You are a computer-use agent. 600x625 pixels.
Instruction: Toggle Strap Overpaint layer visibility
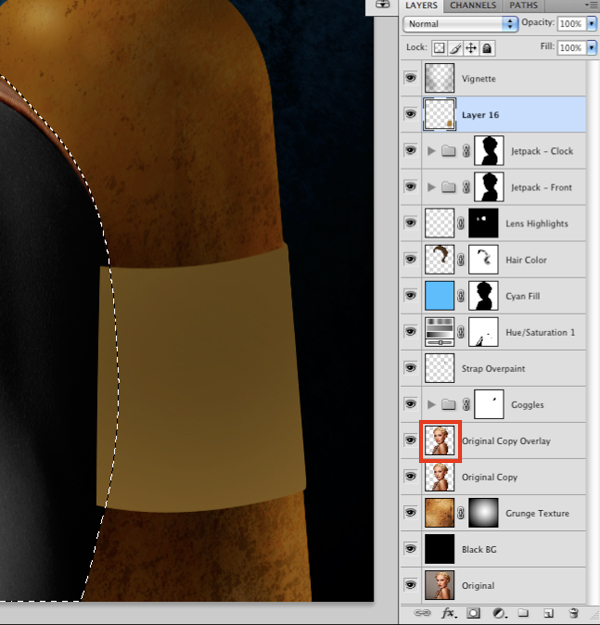(x=410, y=368)
